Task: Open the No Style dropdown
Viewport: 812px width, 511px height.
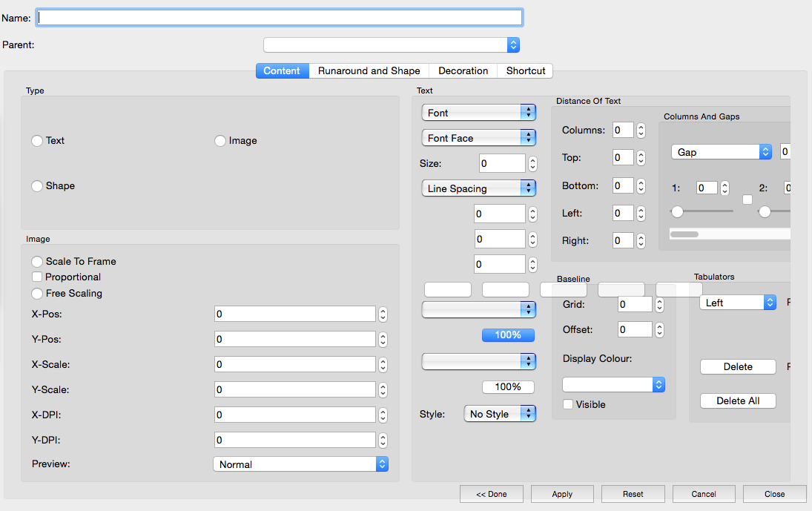Action: 499,414
